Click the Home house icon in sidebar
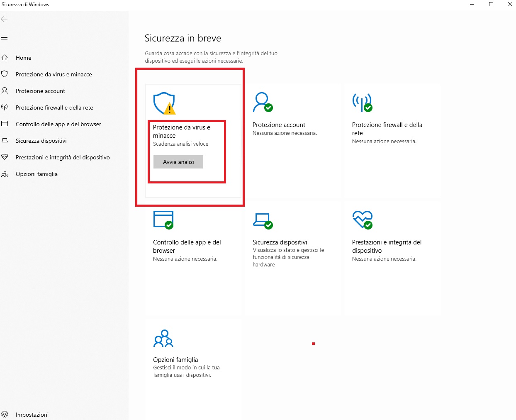 (x=5, y=58)
